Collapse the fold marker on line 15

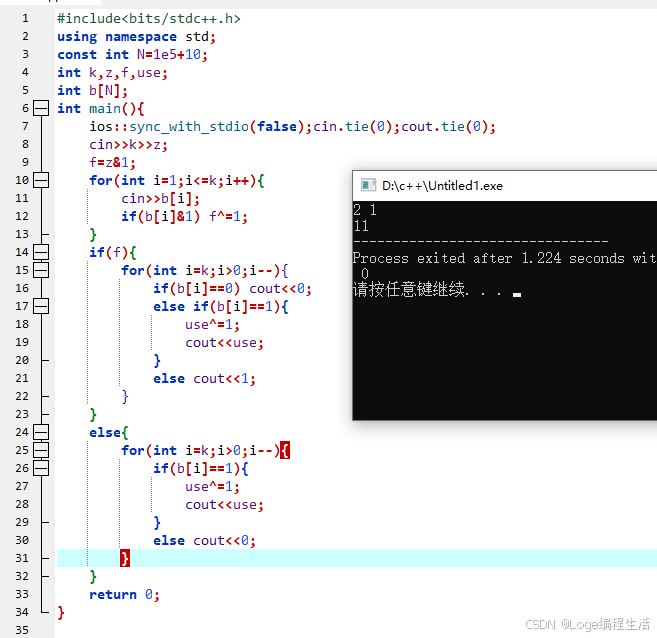pos(41,270)
